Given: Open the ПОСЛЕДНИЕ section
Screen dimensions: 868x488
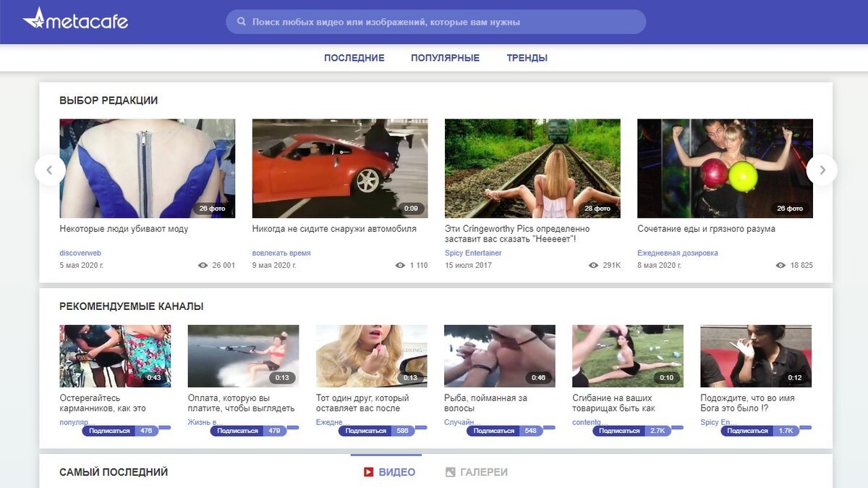Looking at the screenshot, I should [354, 58].
